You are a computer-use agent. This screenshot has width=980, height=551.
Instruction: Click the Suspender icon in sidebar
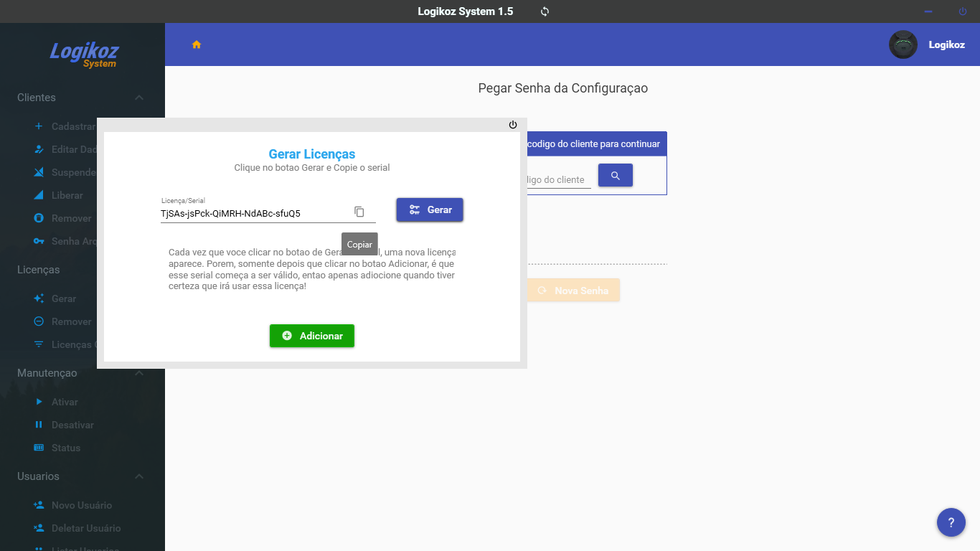(x=39, y=172)
